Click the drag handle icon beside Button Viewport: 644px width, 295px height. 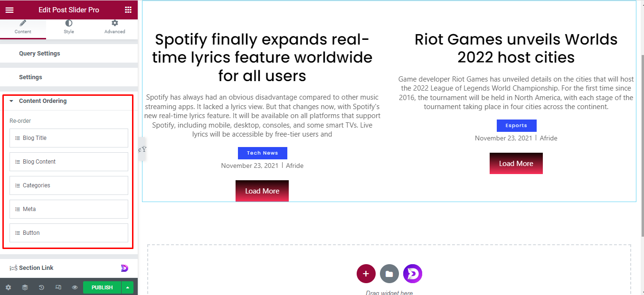coord(18,233)
